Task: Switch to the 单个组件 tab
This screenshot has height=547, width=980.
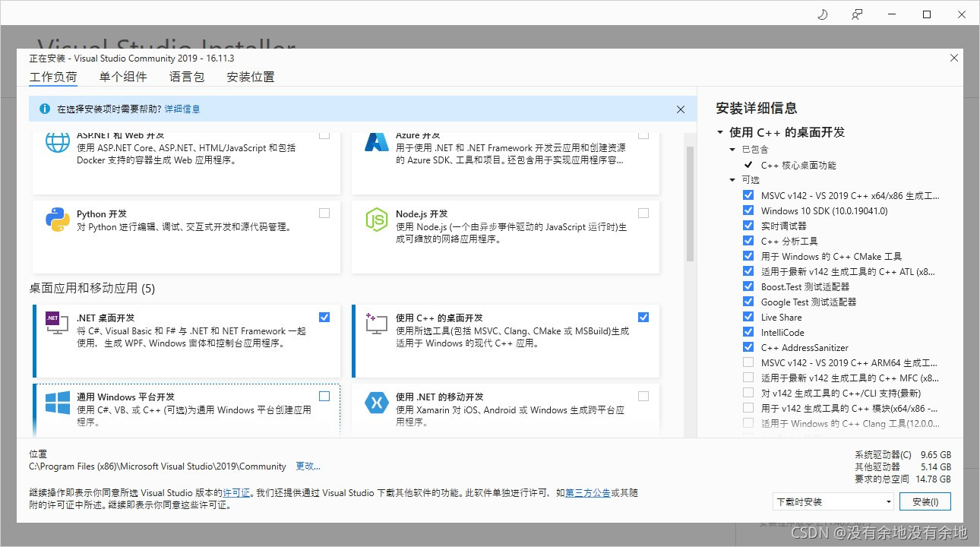Action: (x=123, y=77)
